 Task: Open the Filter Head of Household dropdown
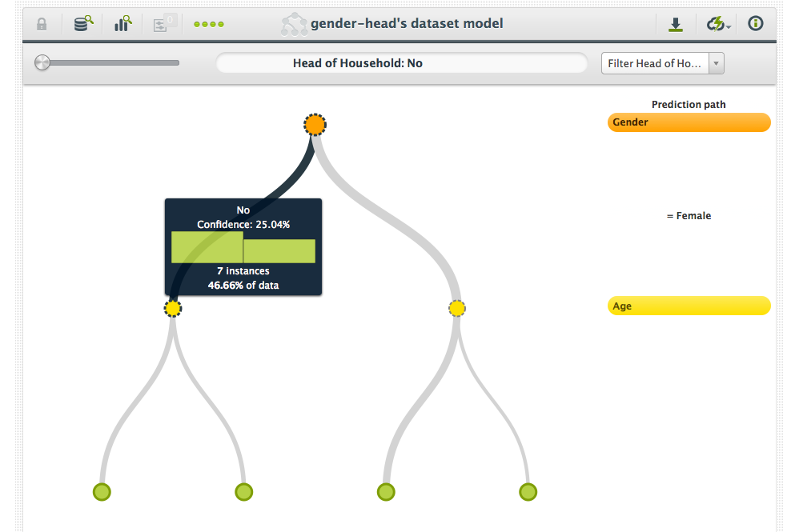coord(662,63)
